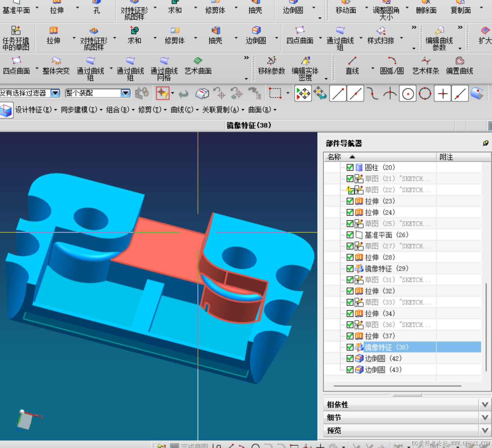The image size is (492, 448).
Task: Open the 曲线(C) menu
Action: click(x=185, y=110)
